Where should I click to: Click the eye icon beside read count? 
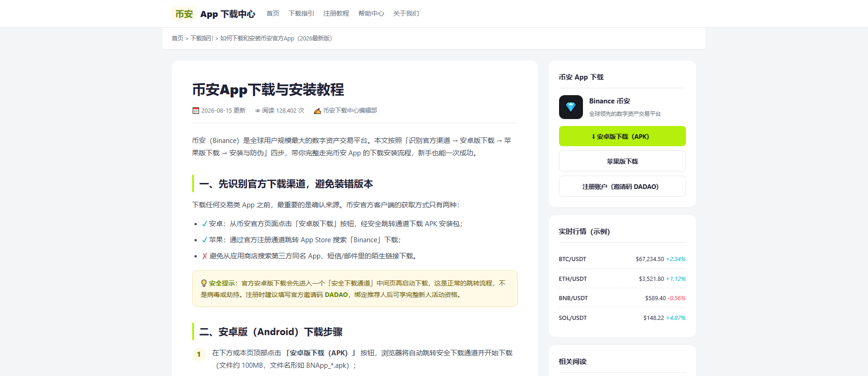[x=258, y=111]
